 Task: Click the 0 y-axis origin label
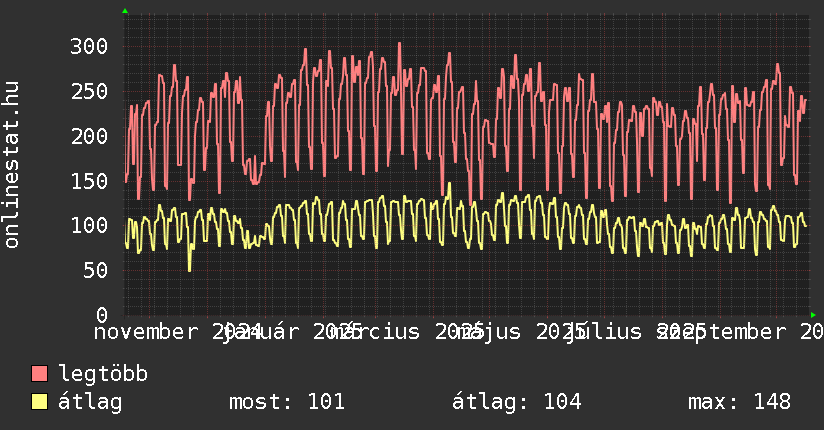(x=101, y=315)
